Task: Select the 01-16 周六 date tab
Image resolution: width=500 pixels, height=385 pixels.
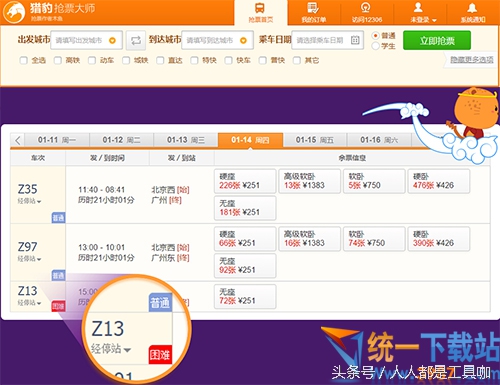Action: (x=379, y=140)
